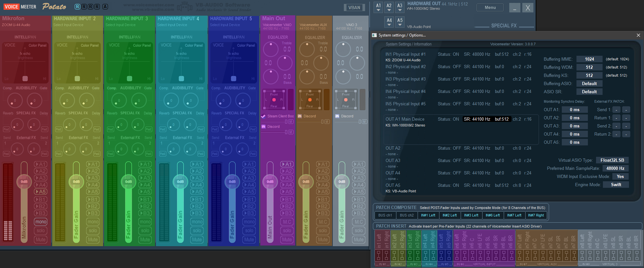Toggle B1 routing on Hardware Input 4 strip
The width and height of the screenshot is (644, 268).
coord(197,200)
